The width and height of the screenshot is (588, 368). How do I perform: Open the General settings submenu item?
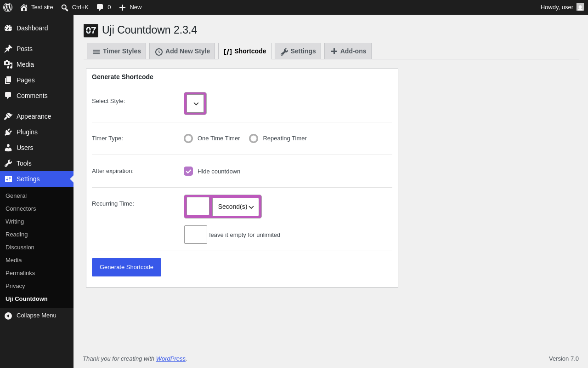(37, 196)
